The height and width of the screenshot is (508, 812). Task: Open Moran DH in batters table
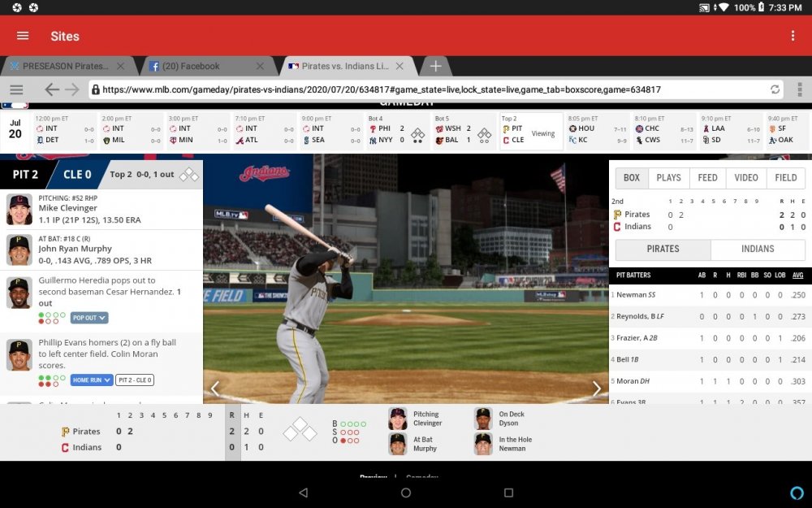click(633, 381)
